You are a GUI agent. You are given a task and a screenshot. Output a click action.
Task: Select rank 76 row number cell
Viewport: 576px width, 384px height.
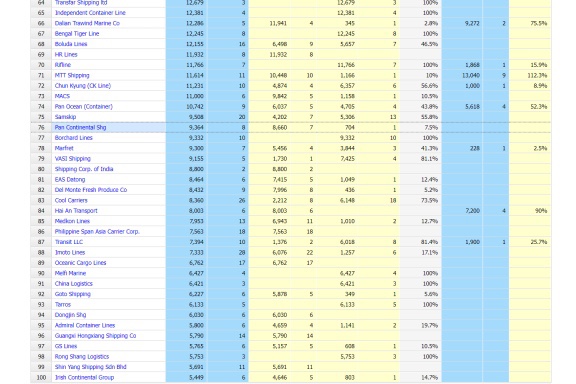point(41,128)
